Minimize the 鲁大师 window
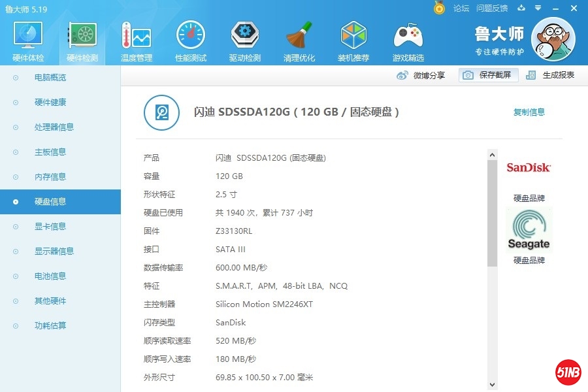Screen dimensions: 588x392 tap(556, 8)
